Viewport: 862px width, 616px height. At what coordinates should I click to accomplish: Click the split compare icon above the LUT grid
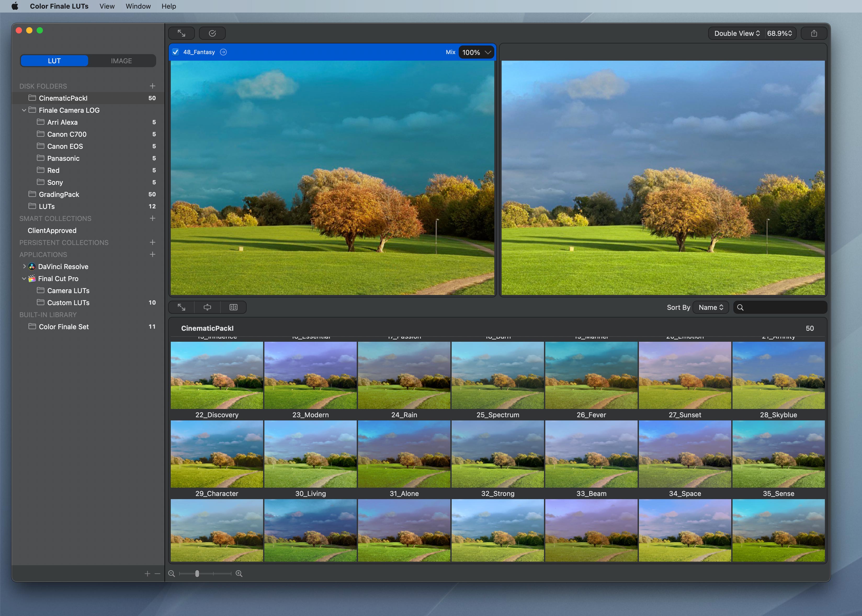tap(233, 307)
